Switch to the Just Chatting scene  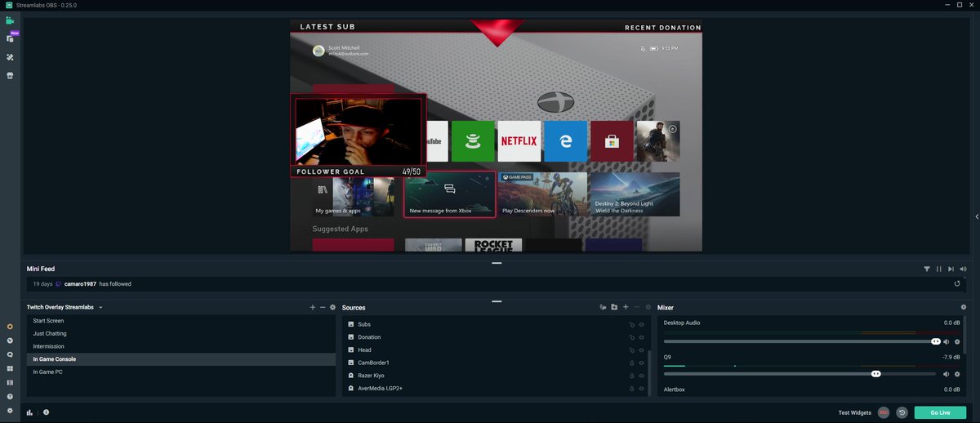180,333
